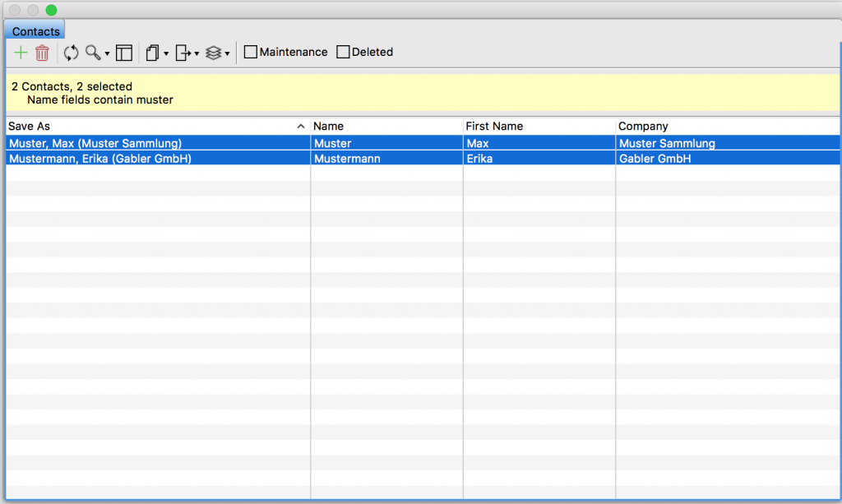The image size is (842, 504).
Task: Click the 'Erika' first name cell
Action: point(539,159)
